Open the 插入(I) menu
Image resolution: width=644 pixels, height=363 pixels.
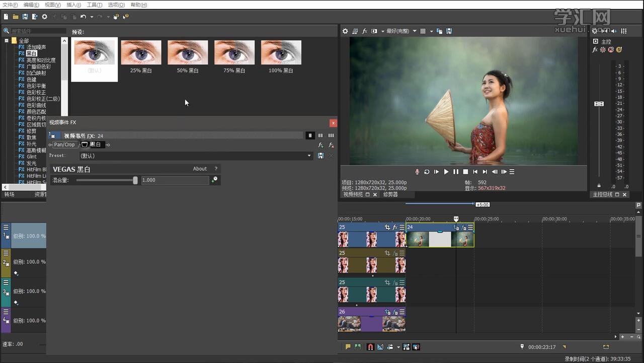coord(73,5)
